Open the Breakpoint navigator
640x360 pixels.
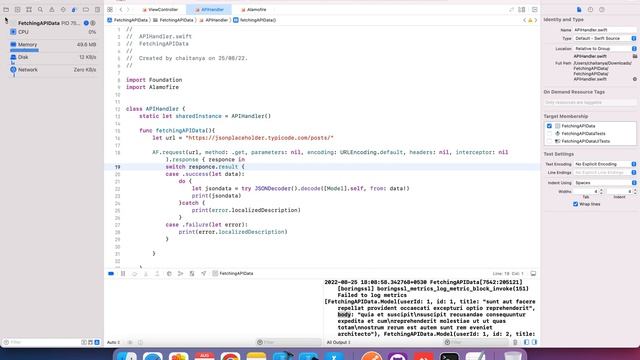[x=86, y=9]
